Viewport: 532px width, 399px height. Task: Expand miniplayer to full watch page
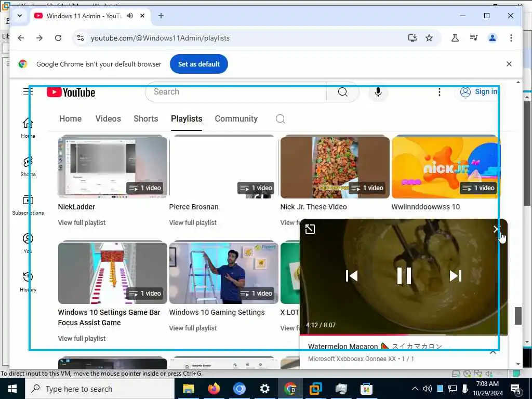(x=310, y=229)
